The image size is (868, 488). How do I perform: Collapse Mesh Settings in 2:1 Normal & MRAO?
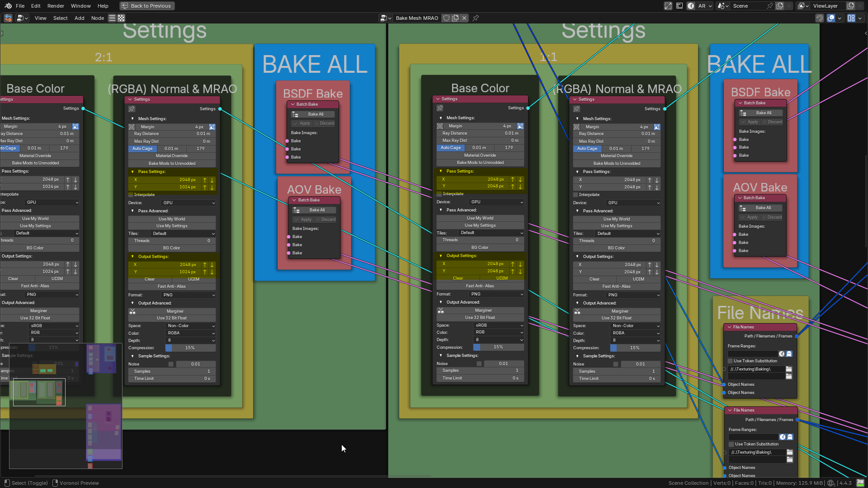132,119
